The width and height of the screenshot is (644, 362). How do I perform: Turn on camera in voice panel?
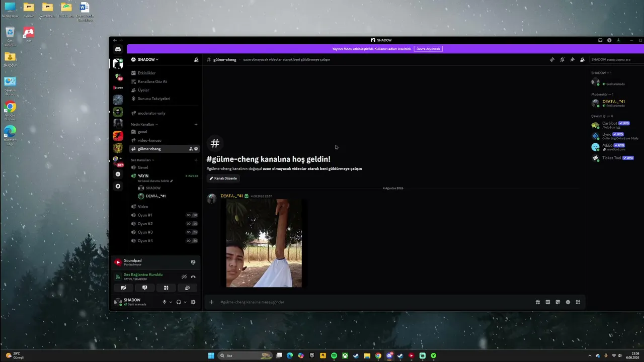pyautogui.click(x=123, y=288)
